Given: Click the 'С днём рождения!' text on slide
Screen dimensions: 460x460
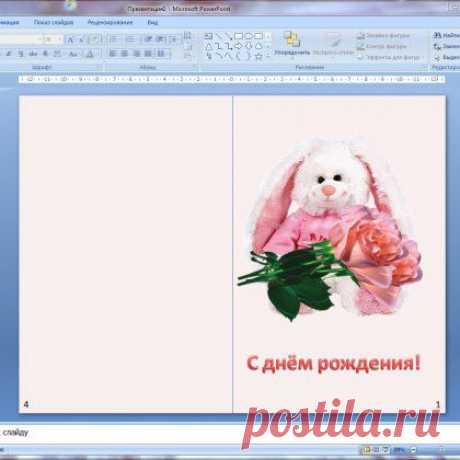Looking at the screenshot, I should coord(334,363).
